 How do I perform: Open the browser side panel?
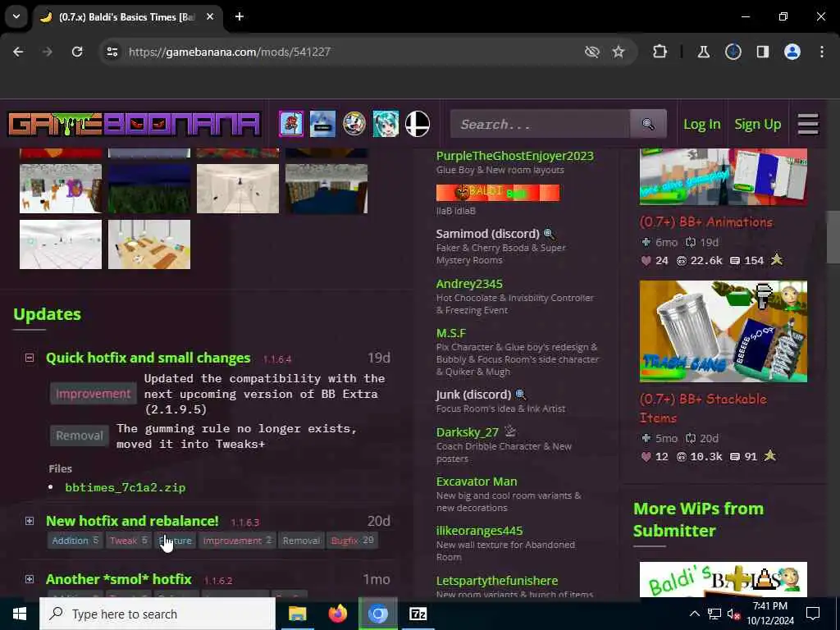(x=762, y=52)
